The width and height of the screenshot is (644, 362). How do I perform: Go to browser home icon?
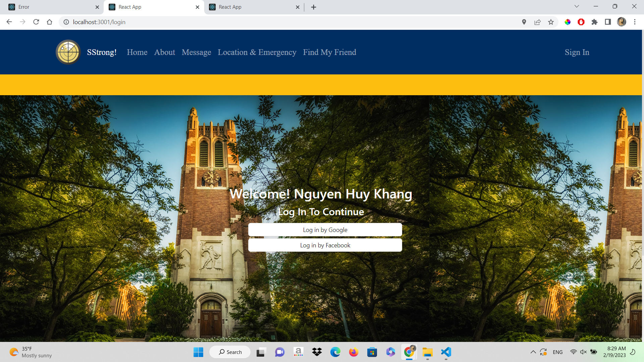click(50, 22)
